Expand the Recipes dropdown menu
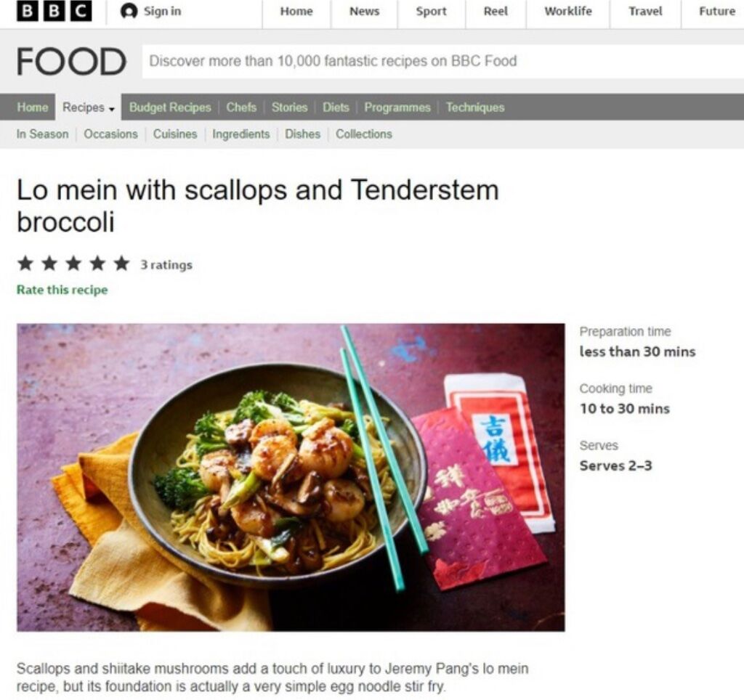 coord(88,107)
